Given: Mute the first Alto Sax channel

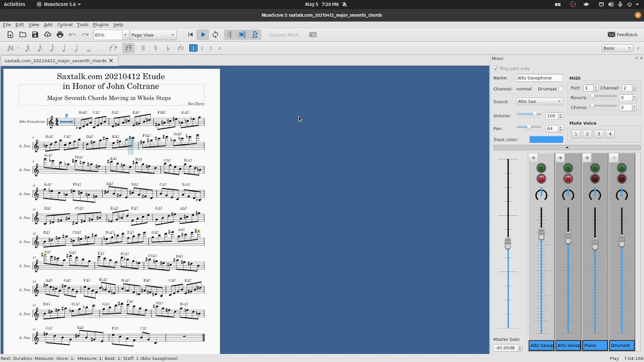Looking at the screenshot, I should (x=541, y=178).
